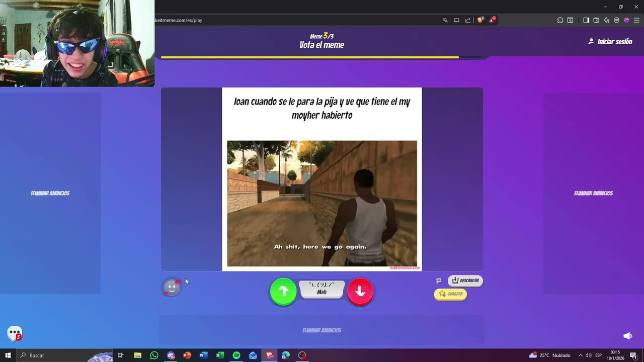
Task: Change input language ESP
Action: pos(599,355)
